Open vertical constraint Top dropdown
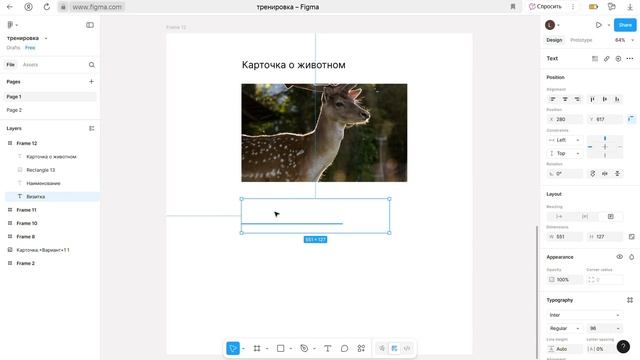The height and width of the screenshot is (360, 640). tap(565, 153)
